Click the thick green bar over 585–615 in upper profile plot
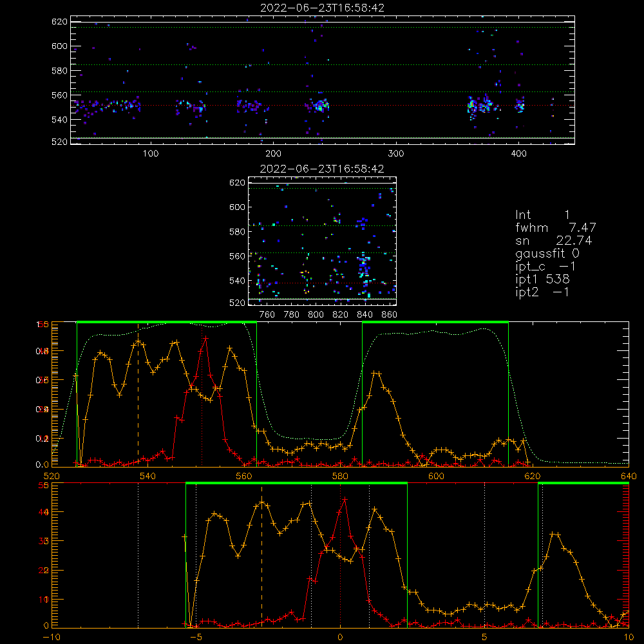Image resolution: width=644 pixels, height=644 pixels. pos(435,323)
